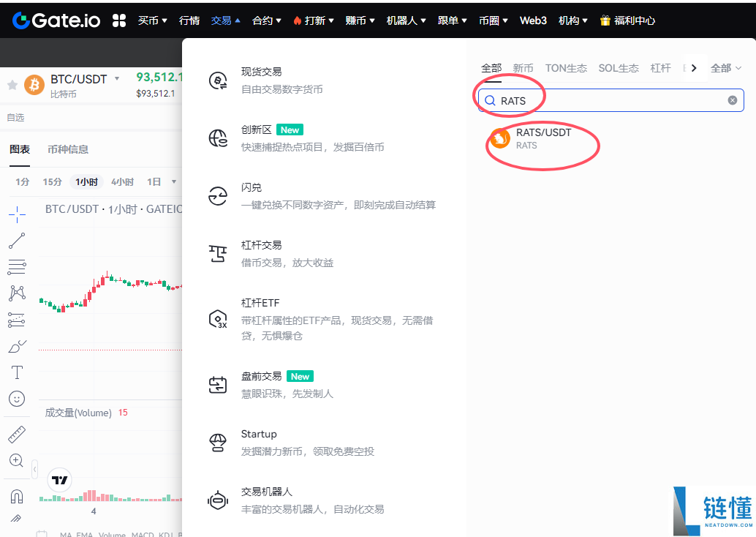Open the 跟单 dropdown menu
The width and height of the screenshot is (756, 537).
coord(453,20)
